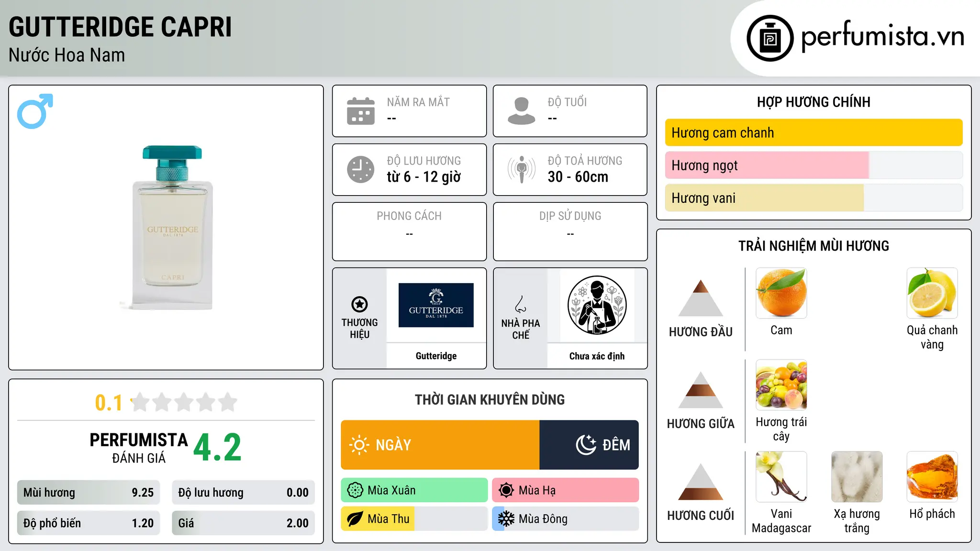This screenshot has width=980, height=551.
Task: Click the HƯƠNG GIỮA label
Action: [701, 423]
